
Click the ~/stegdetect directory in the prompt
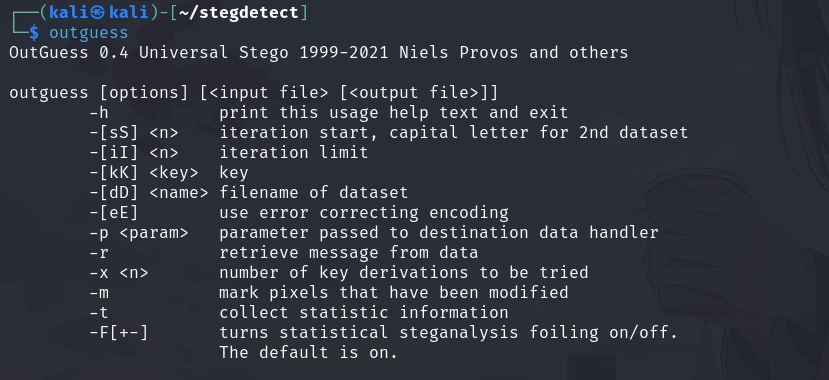coord(239,13)
